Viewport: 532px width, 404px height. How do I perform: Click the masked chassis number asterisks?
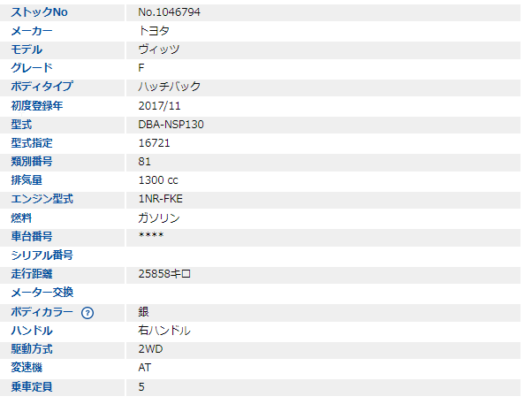click(151, 236)
